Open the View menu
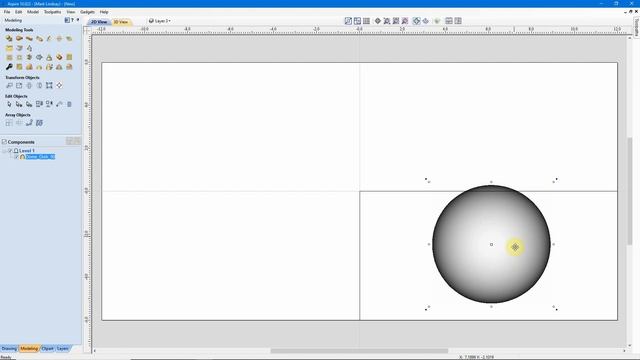The width and height of the screenshot is (640, 360). coord(71,12)
